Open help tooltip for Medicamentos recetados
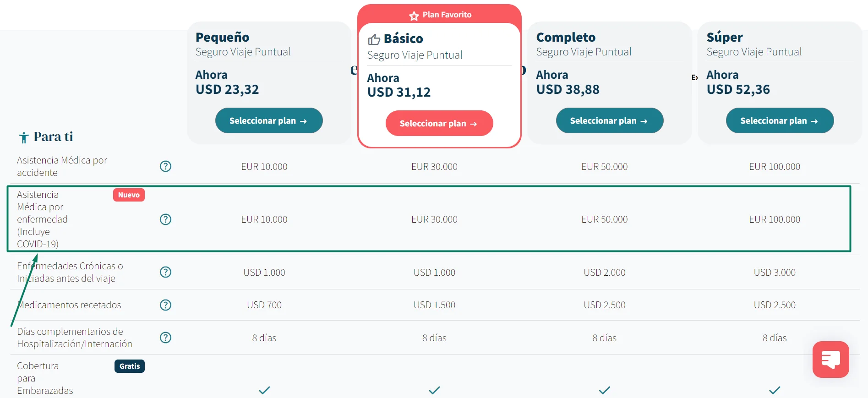868x398 pixels. tap(165, 305)
